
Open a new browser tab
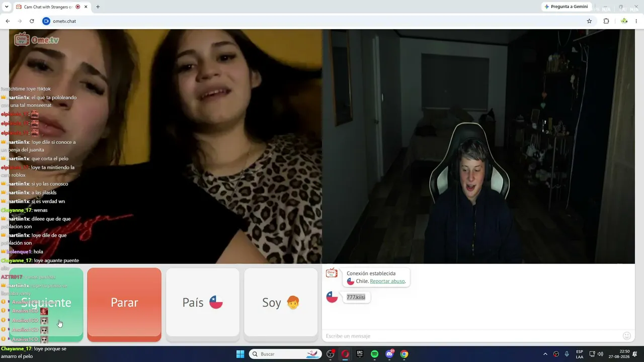coord(98,7)
